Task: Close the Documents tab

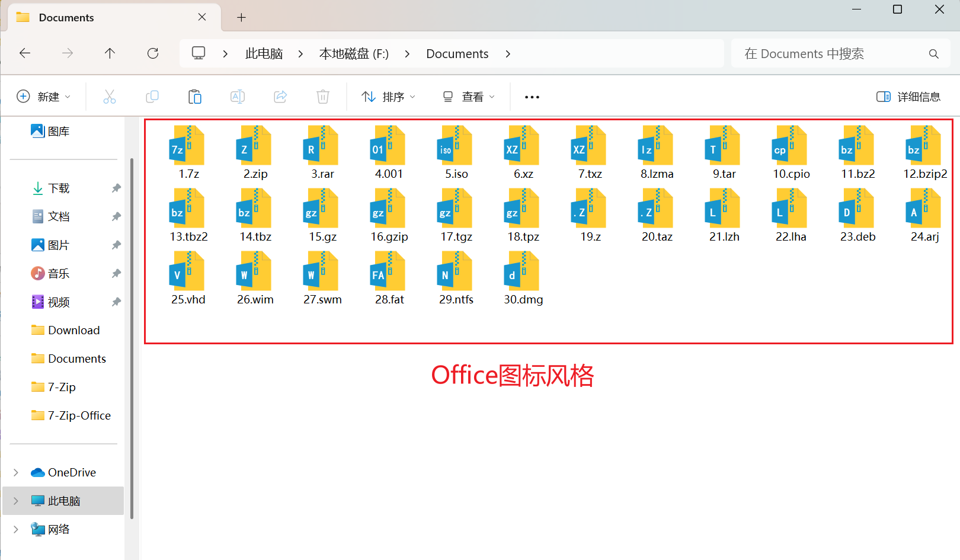Action: 202,17
